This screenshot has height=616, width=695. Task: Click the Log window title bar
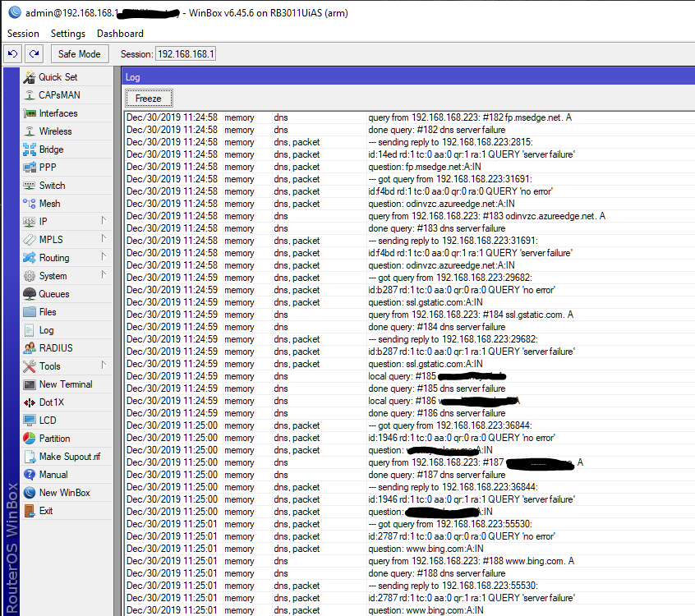coord(408,77)
